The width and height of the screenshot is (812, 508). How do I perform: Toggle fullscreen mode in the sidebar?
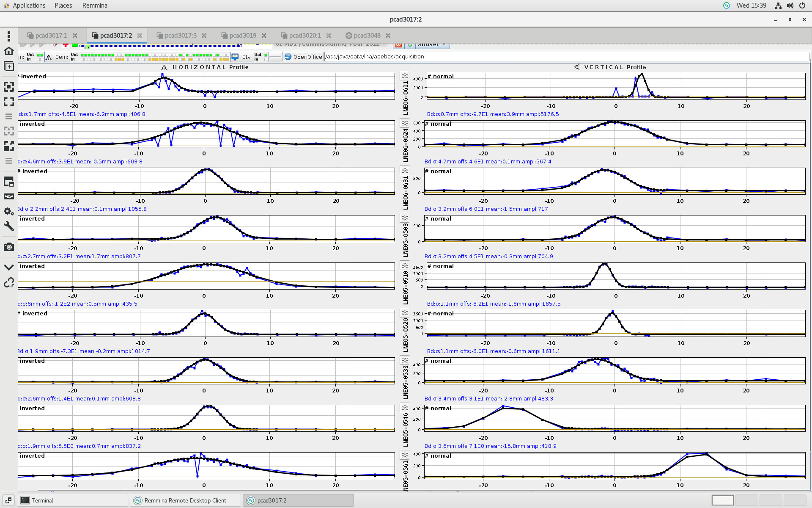[8, 102]
